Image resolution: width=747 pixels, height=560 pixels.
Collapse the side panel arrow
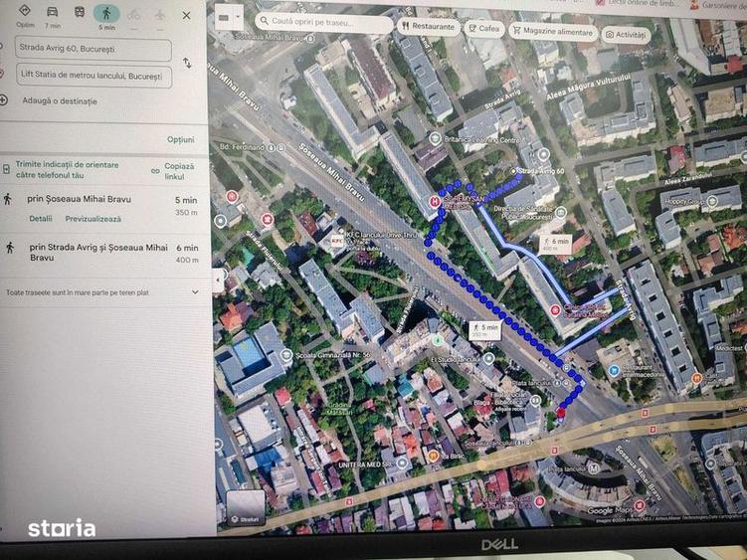tap(218, 280)
